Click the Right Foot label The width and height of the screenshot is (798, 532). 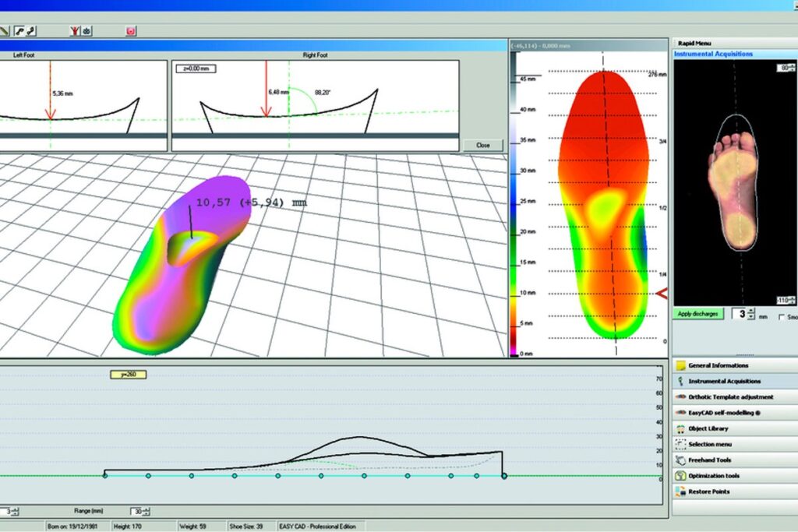pos(315,55)
